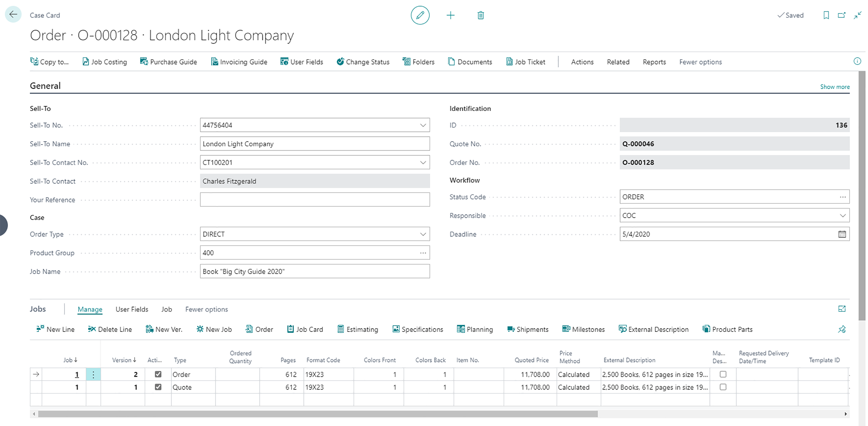Viewport: 868px width, 426px height.
Task: Toggle the Active checkbox on the Quote line
Action: tap(158, 387)
